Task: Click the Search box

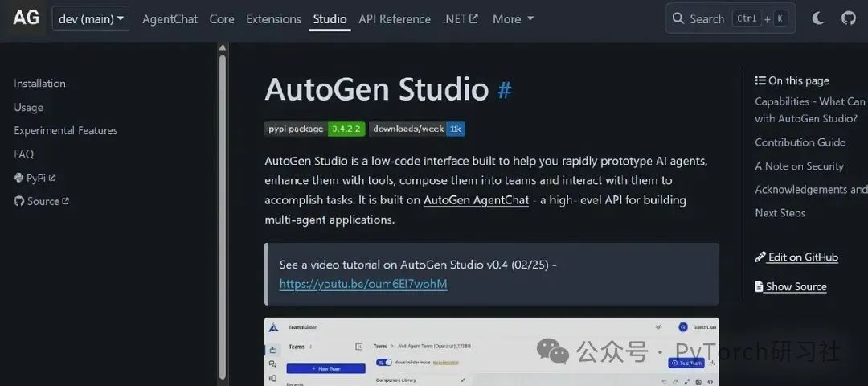Action: click(731, 18)
